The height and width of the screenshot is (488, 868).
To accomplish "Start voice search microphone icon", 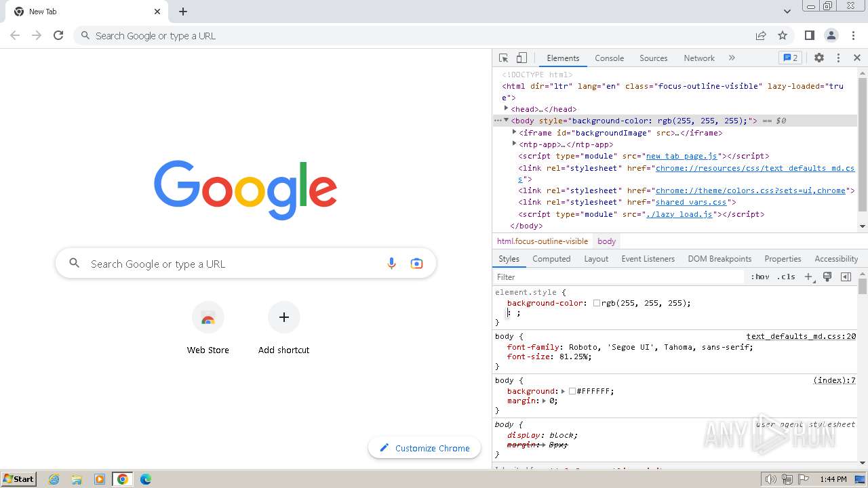I will [x=391, y=264].
